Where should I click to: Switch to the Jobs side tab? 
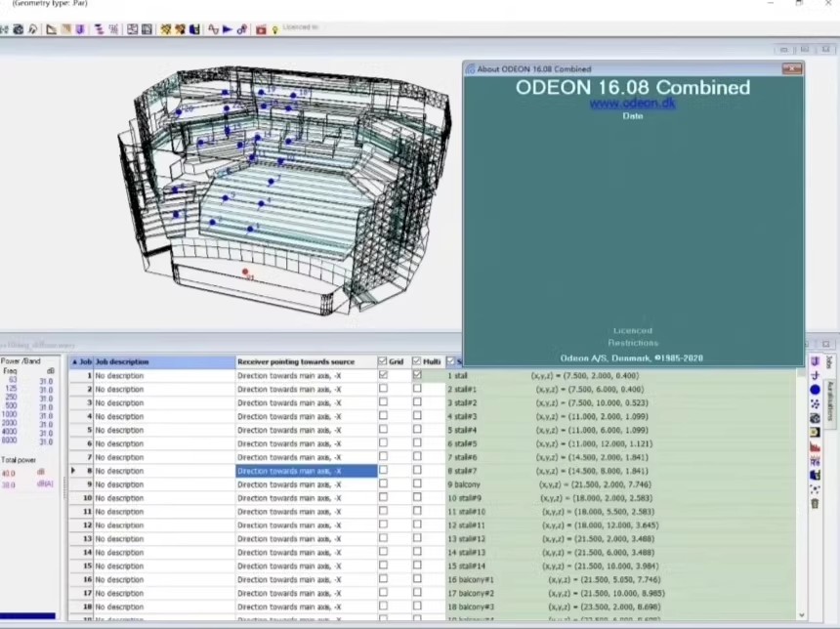pos(830,362)
